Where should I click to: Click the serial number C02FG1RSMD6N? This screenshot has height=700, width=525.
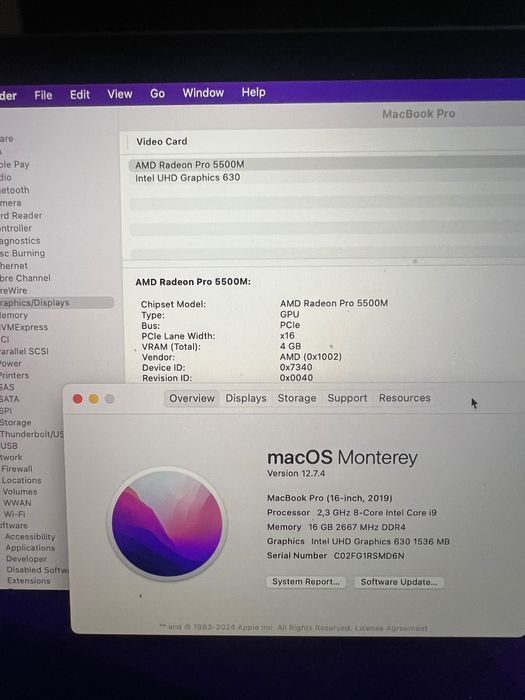coord(369,556)
